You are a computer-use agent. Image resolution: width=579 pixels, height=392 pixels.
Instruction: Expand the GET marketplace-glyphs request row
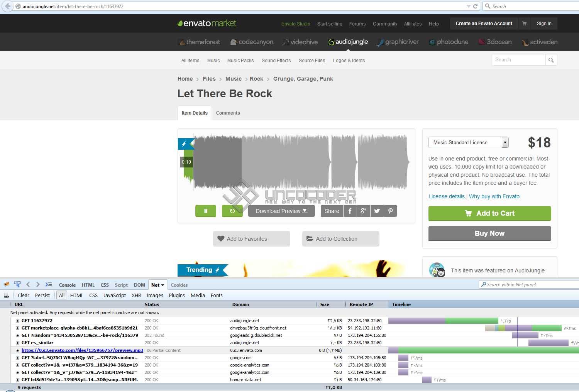pos(17,328)
